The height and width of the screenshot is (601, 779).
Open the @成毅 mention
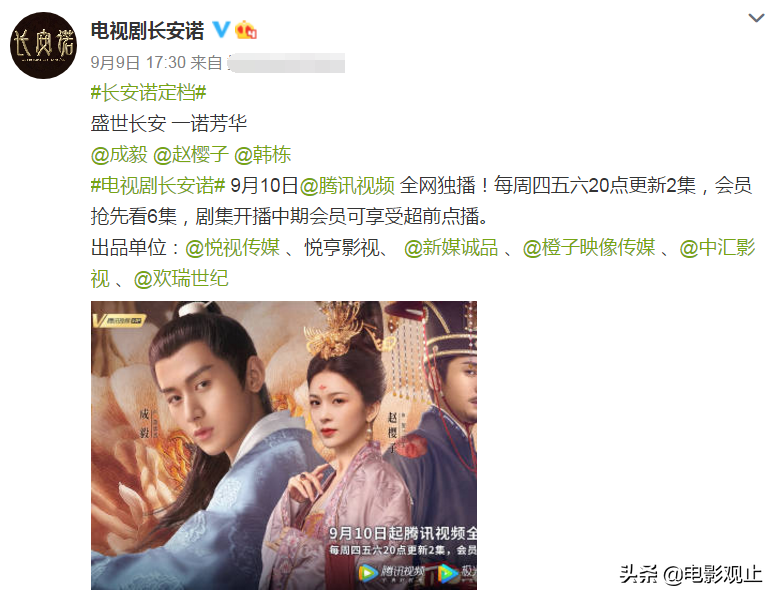pos(119,154)
